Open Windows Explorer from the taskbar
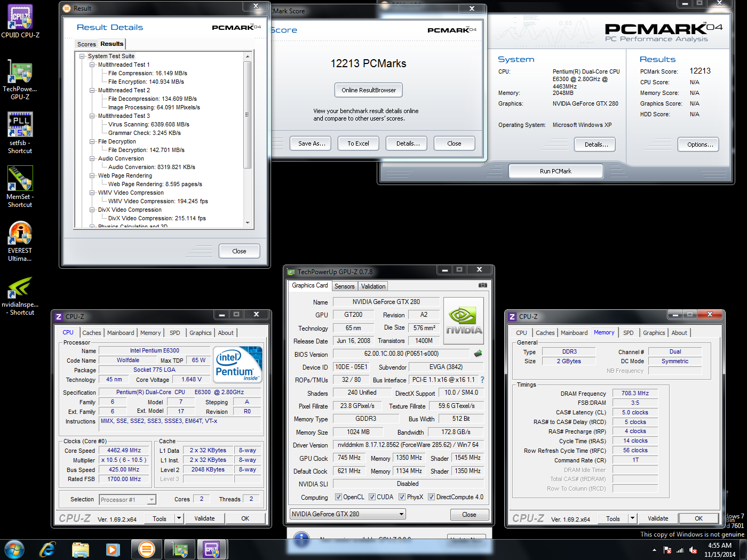 coord(81,549)
